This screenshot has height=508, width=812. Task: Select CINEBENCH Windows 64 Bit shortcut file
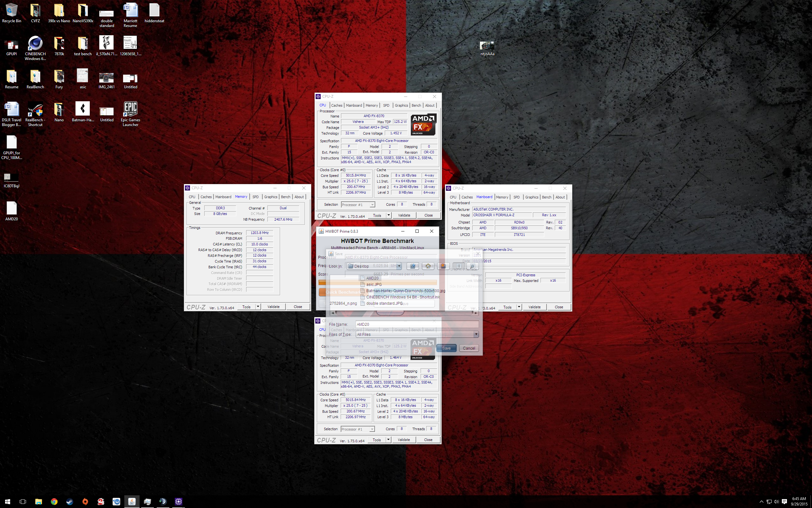[x=400, y=297]
